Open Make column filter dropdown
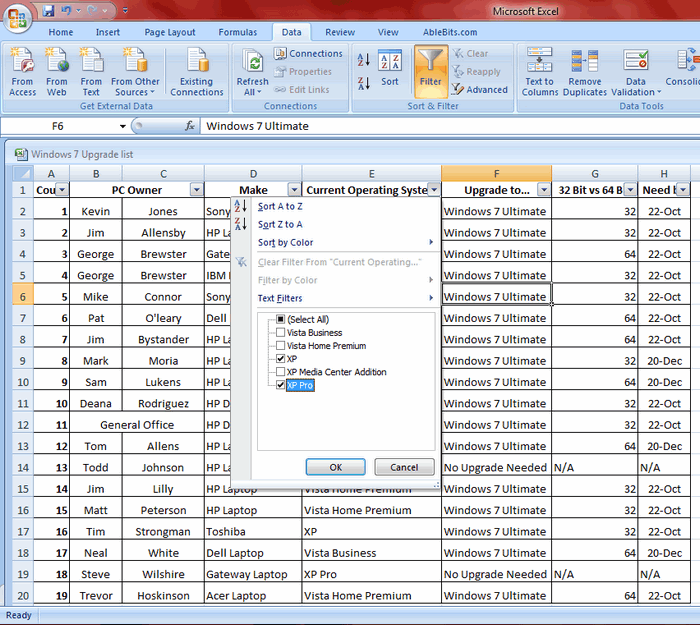Image resolution: width=700 pixels, height=625 pixels. (x=294, y=190)
